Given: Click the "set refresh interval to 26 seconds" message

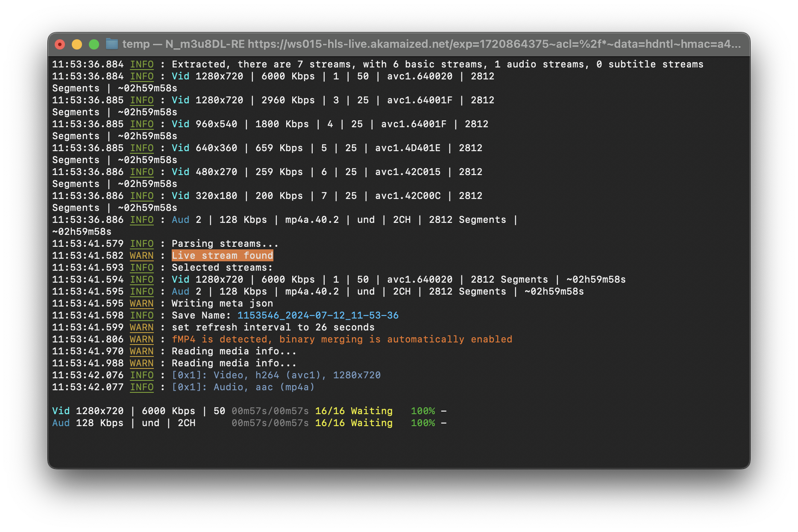Looking at the screenshot, I should pyautogui.click(x=273, y=327).
